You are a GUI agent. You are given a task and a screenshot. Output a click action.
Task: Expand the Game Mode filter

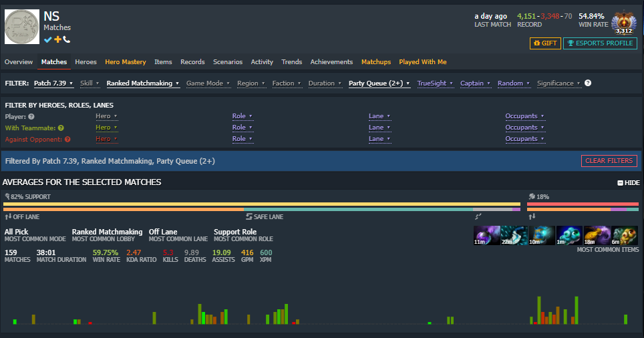pyautogui.click(x=208, y=83)
